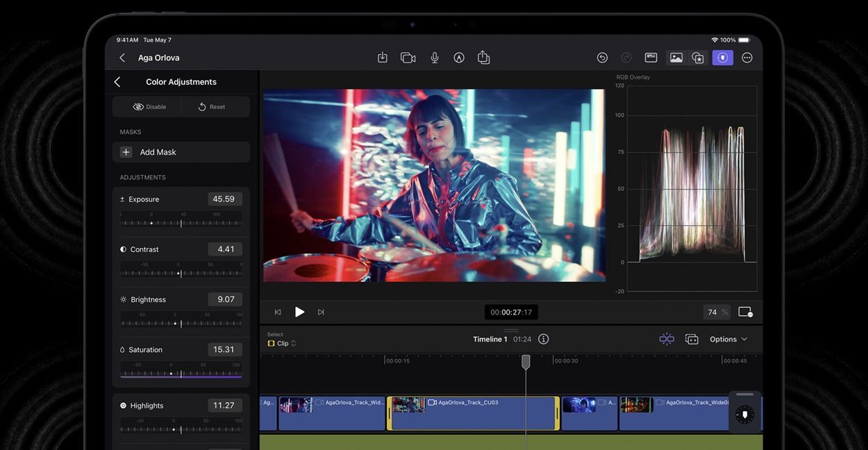Open the camera capture icon
The image size is (868, 450).
click(x=408, y=58)
